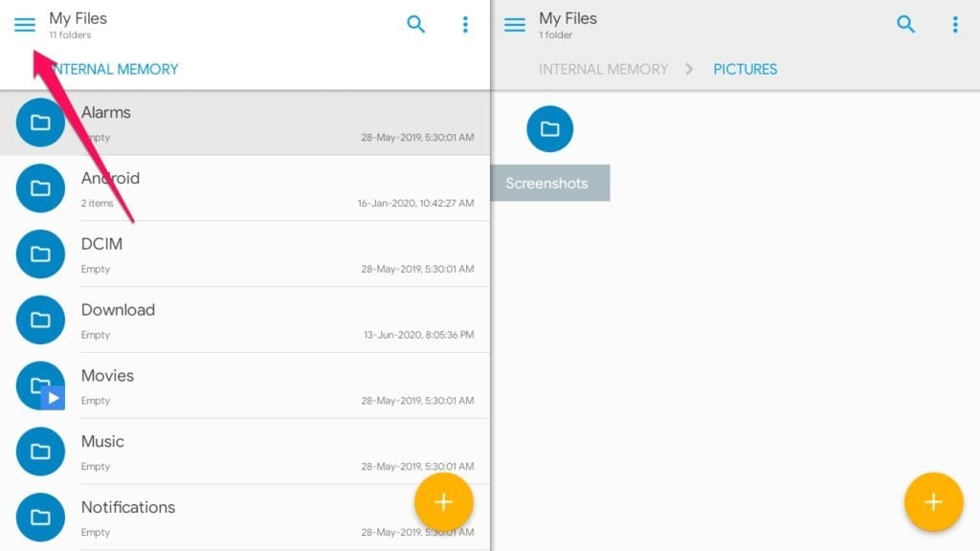Open the Notifications folder name

pyautogui.click(x=128, y=507)
